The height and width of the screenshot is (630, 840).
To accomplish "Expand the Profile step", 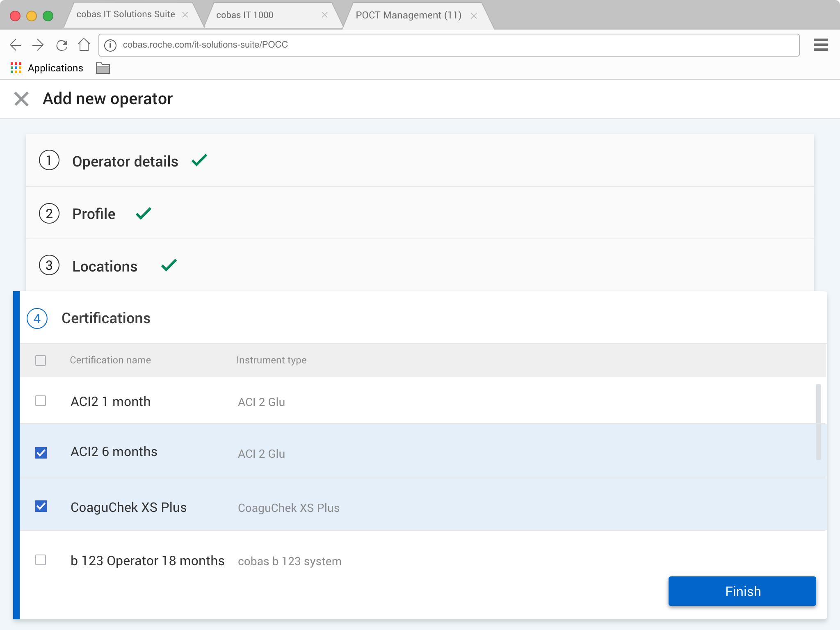I will pos(94,214).
